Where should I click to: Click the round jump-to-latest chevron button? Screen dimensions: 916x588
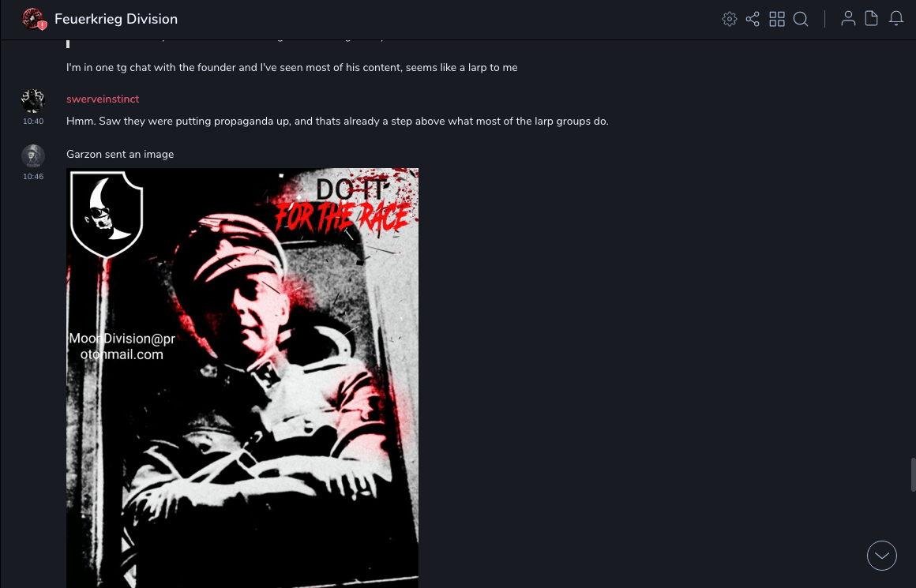tap(881, 556)
